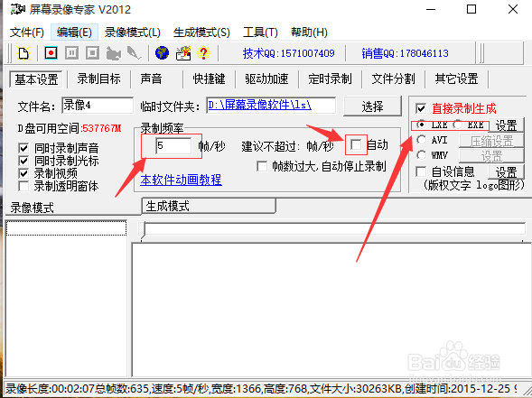This screenshot has width=532, height=398.
Task: Open help with the question mark icon
Action: (x=203, y=53)
